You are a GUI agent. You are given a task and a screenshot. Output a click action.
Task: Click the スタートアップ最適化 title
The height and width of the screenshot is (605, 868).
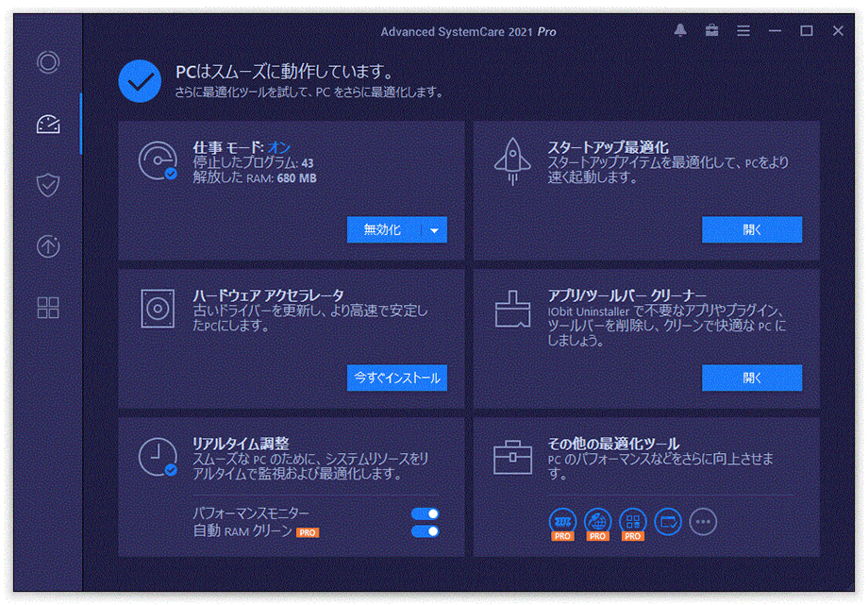(608, 147)
